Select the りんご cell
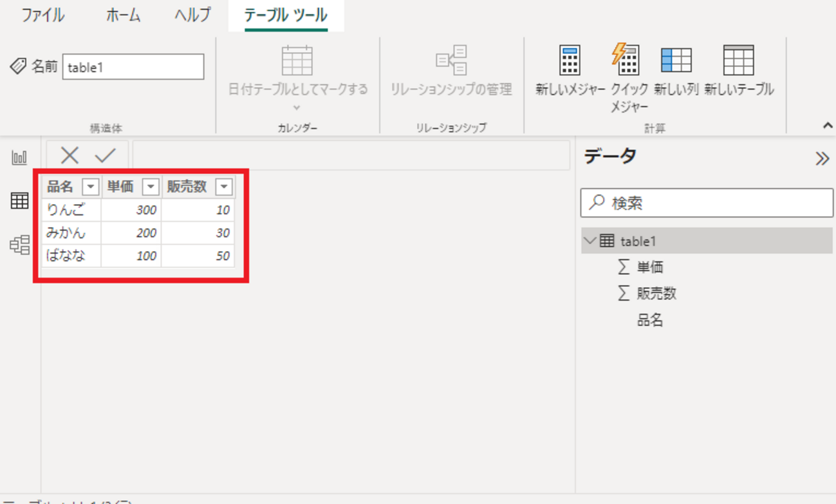 tap(71, 210)
